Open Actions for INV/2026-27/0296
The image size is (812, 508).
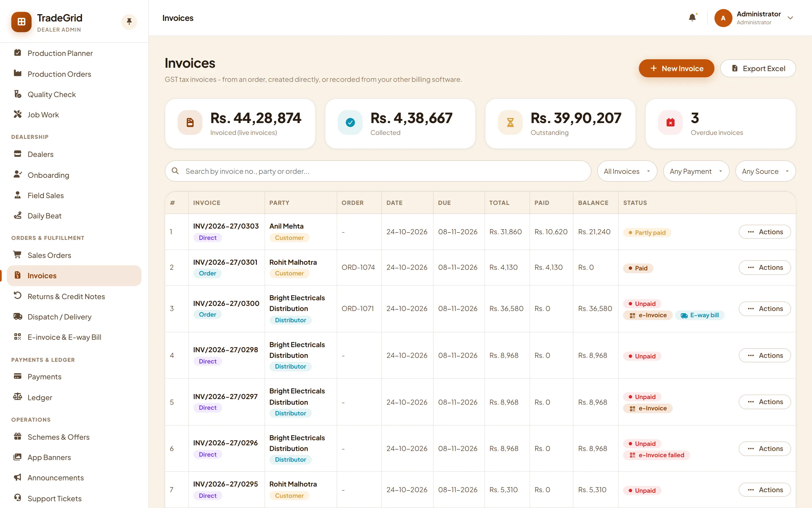(765, 448)
